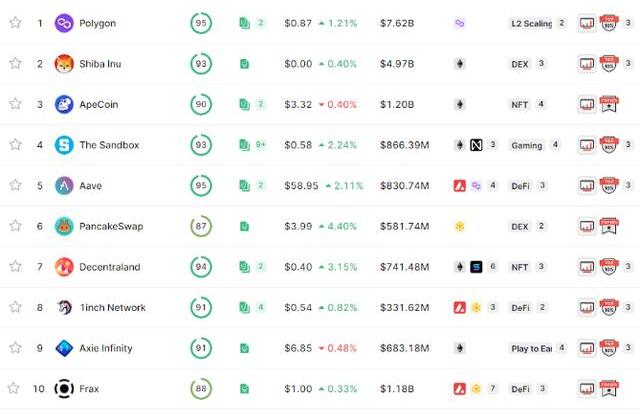Open the Aave project link
Image resolution: width=640 pixels, height=414 pixels.
pyautogui.click(x=91, y=186)
